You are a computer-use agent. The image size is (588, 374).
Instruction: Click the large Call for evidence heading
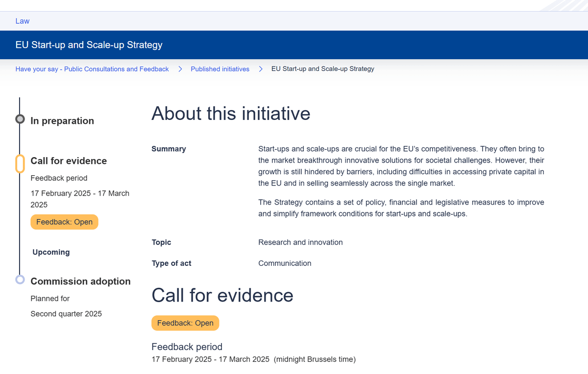222,295
